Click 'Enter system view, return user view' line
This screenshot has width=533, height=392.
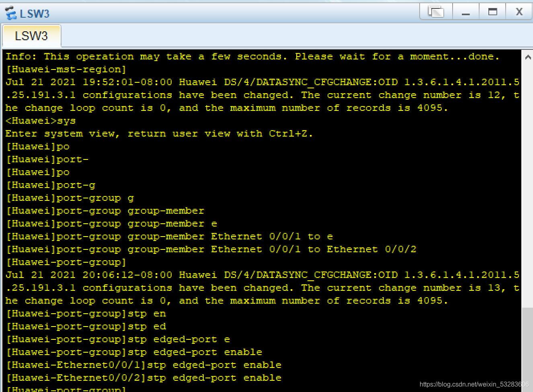point(159,133)
